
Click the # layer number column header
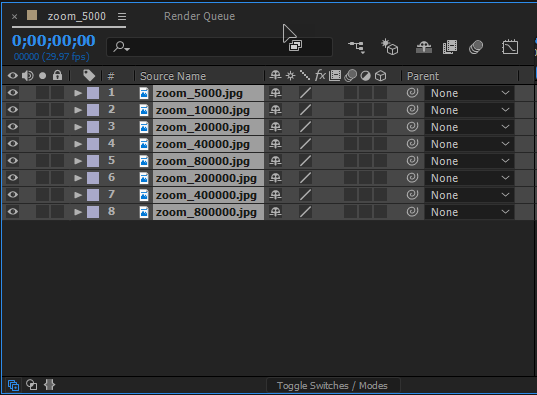111,76
